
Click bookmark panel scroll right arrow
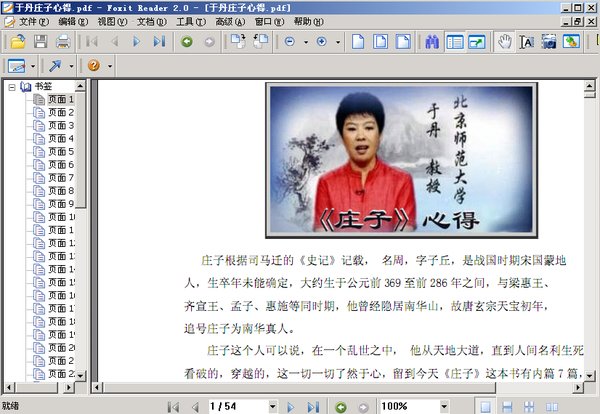pyautogui.click(x=68, y=387)
